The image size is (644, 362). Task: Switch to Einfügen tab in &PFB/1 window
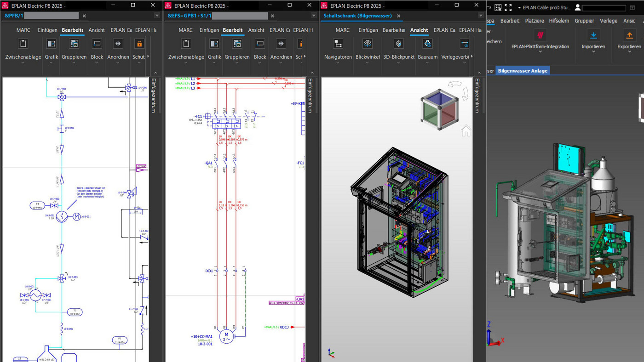47,30
